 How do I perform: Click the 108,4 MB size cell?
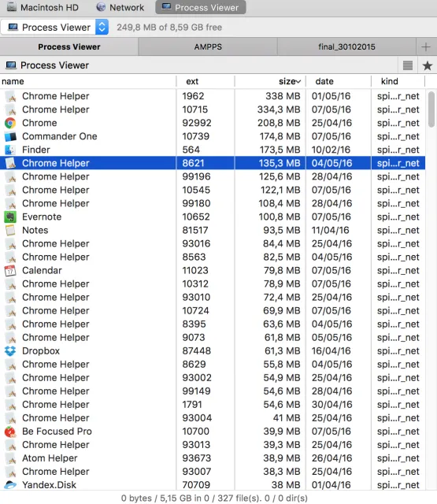(280, 203)
